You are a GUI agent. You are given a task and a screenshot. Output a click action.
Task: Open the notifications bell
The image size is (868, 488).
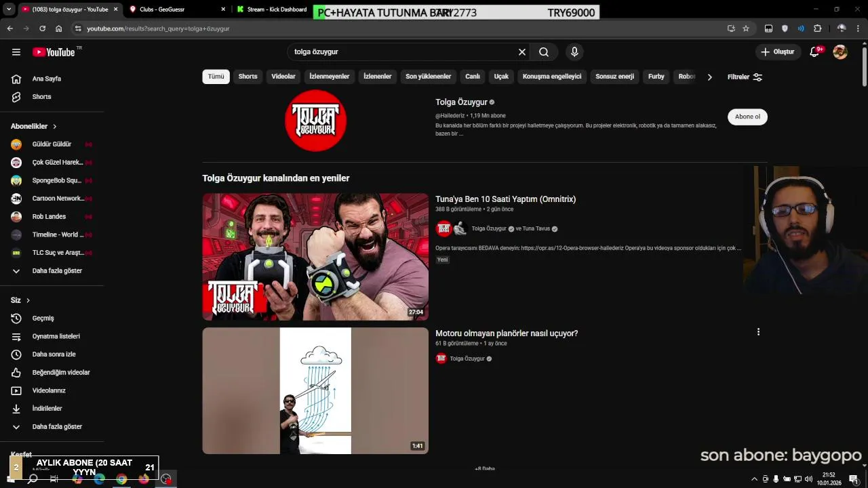(x=815, y=52)
